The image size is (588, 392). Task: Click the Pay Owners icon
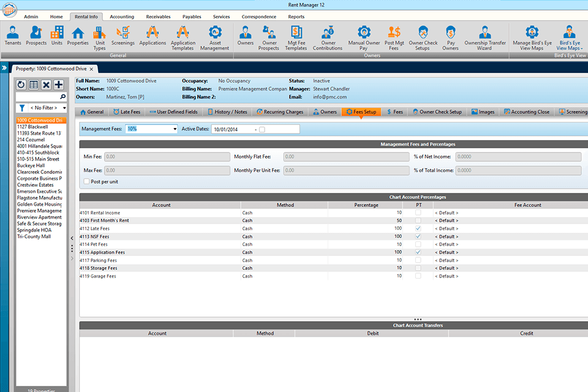pyautogui.click(x=450, y=38)
